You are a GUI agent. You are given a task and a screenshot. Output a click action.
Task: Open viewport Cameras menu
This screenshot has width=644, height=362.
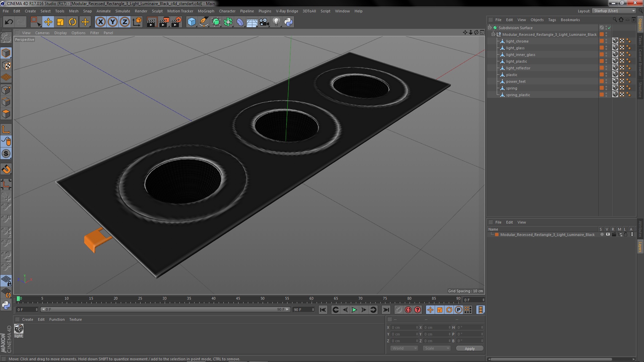point(42,33)
